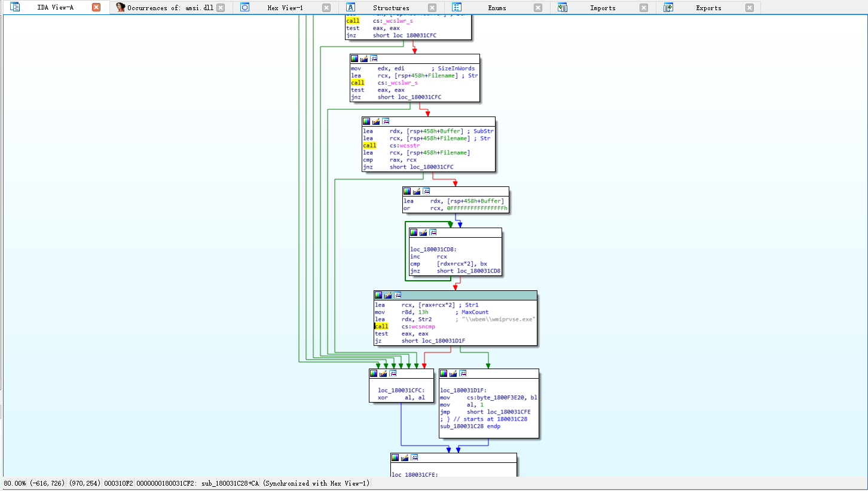
Task: Click 80.00% zoom level in status bar
Action: point(15,483)
